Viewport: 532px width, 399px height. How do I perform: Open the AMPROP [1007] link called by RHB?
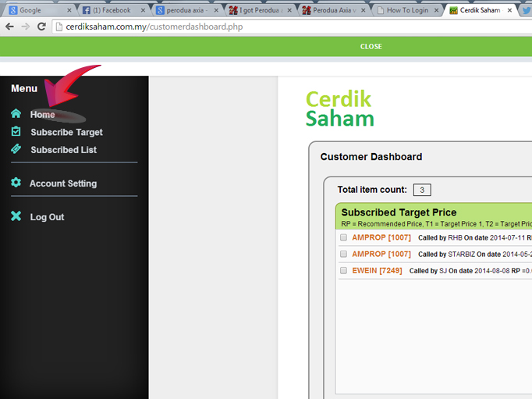381,237
